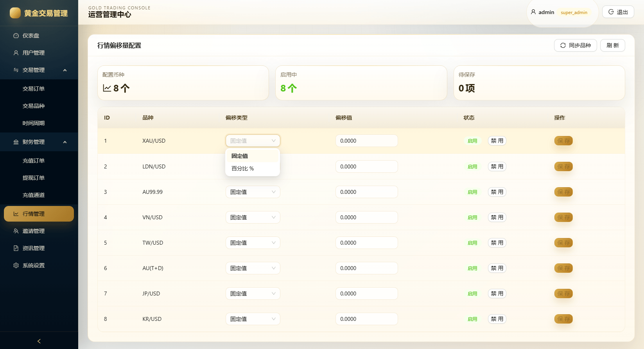The height and width of the screenshot is (349, 644).
Task: Collapse the 财务管理 submenu chevron
Action: click(x=65, y=142)
